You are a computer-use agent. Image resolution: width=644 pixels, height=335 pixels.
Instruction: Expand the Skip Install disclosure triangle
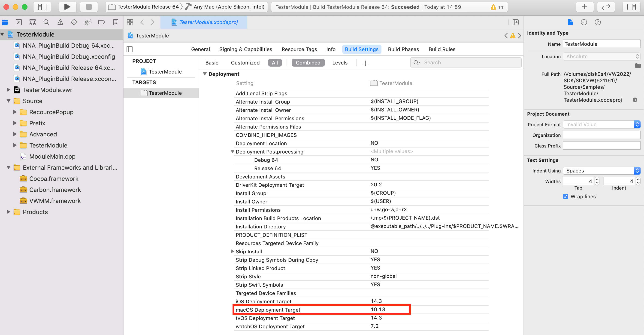pos(232,251)
